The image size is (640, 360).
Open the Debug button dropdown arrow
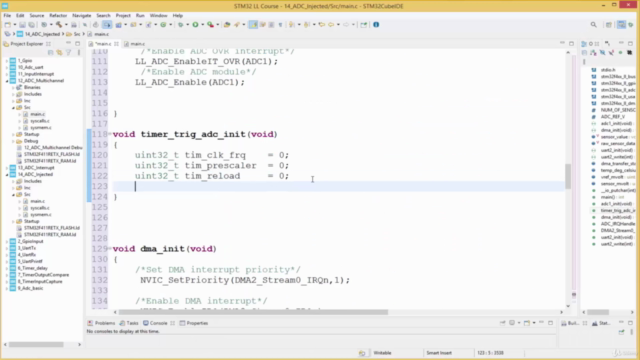(x=187, y=25)
